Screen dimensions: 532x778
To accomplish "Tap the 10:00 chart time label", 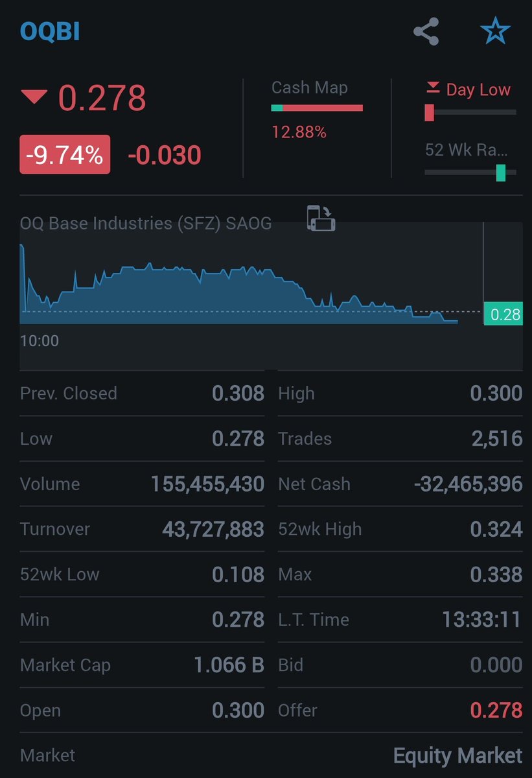I will pyautogui.click(x=40, y=341).
